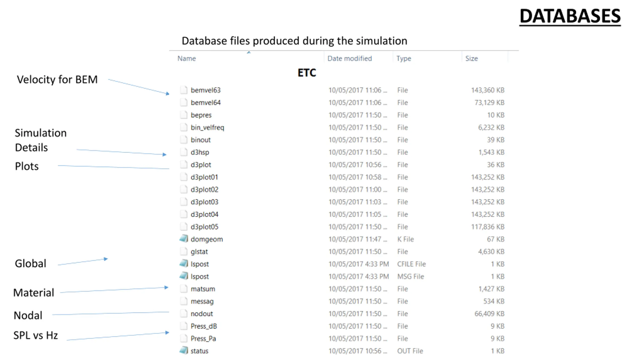Click the bemvel63 file icon

[184, 90]
